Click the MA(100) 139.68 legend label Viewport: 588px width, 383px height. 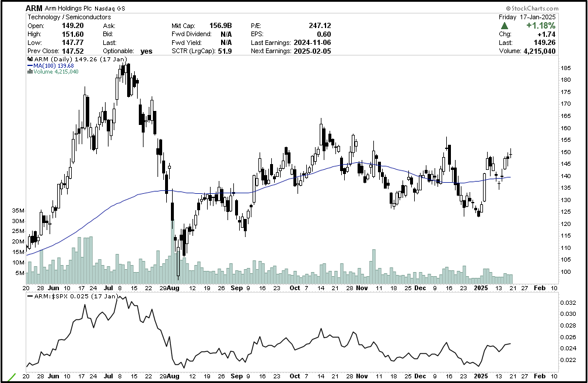point(54,66)
